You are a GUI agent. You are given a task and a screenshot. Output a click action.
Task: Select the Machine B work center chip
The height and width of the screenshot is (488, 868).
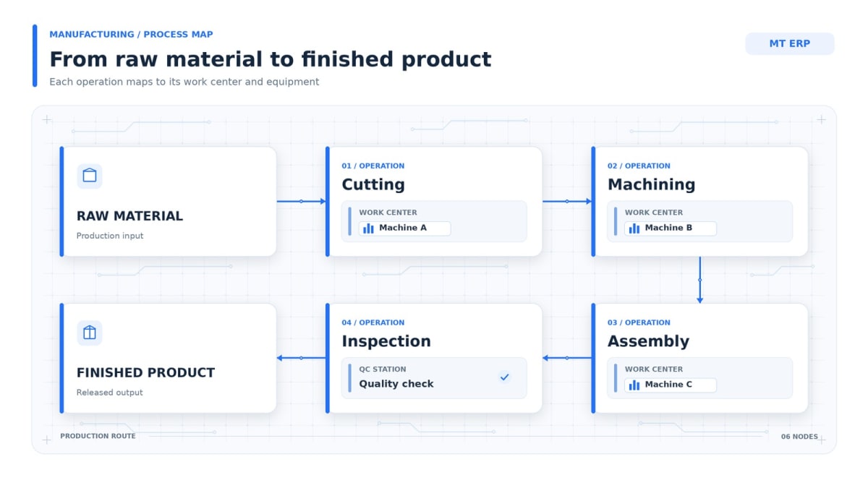click(x=671, y=228)
